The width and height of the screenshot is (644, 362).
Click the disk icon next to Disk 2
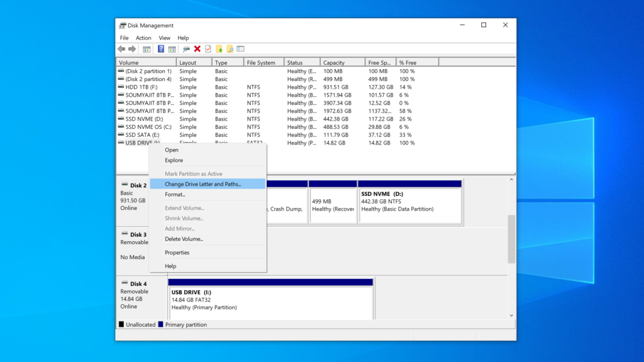click(125, 185)
